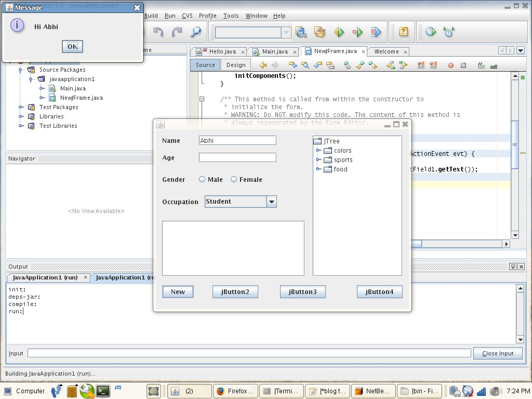Open the Tools menu
The height and width of the screenshot is (399, 532).
(231, 16)
